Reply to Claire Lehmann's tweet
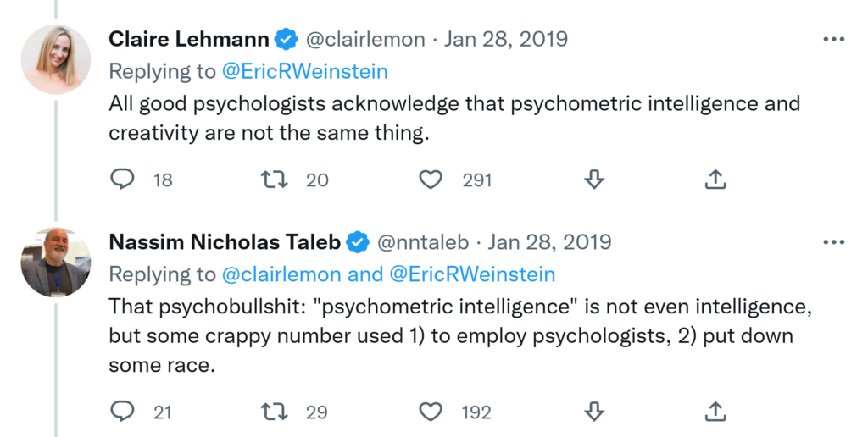The height and width of the screenshot is (437, 868). [x=123, y=180]
